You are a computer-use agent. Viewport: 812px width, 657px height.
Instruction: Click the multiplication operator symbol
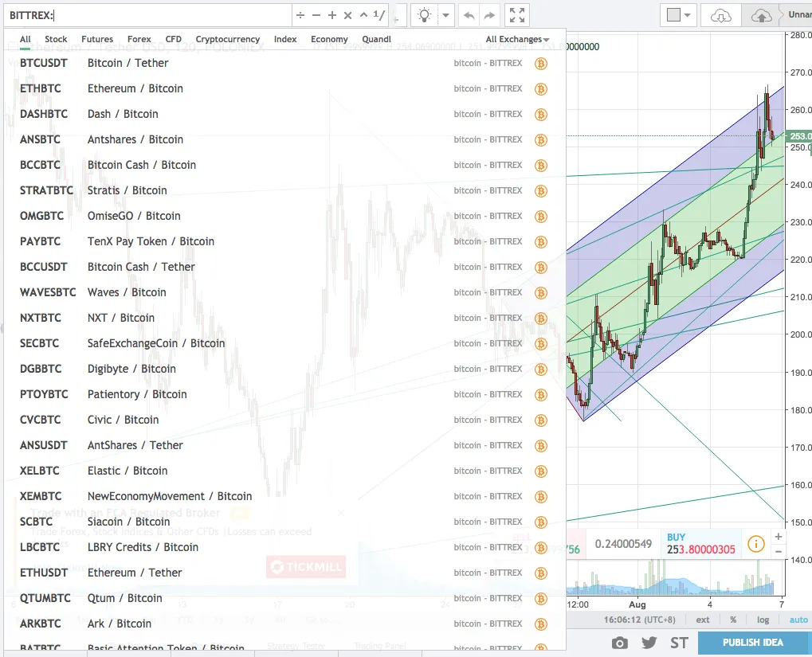pos(348,16)
